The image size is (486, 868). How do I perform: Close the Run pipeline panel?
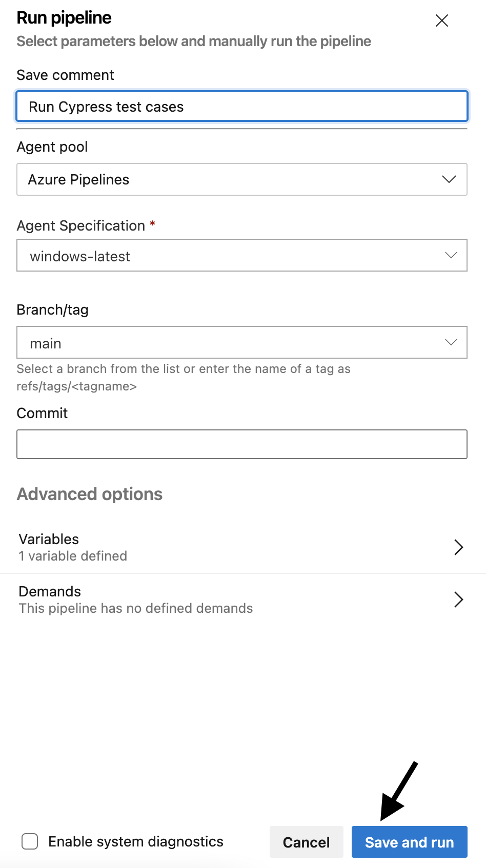tap(441, 20)
